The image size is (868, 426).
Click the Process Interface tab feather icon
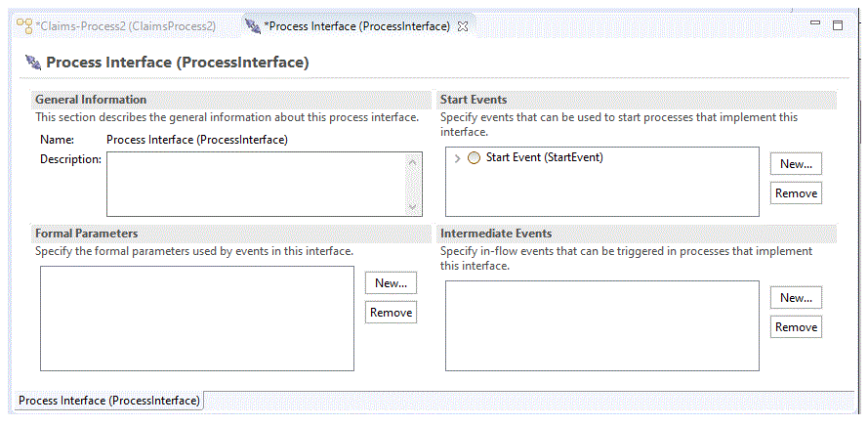253,26
